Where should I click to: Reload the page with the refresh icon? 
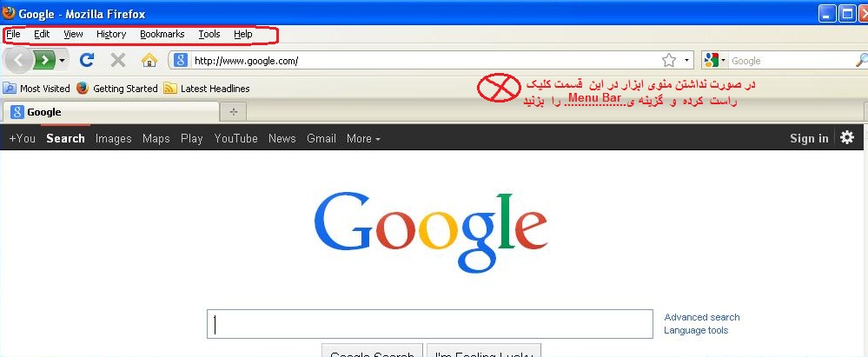86,60
